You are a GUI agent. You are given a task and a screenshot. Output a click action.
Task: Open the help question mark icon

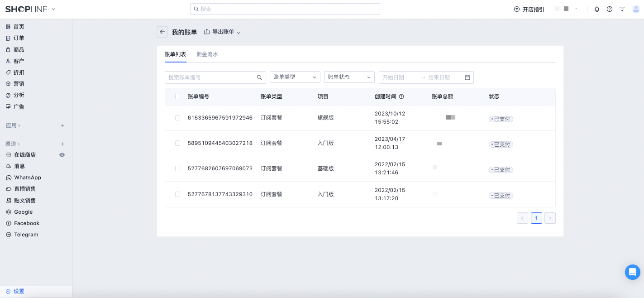coord(610,9)
